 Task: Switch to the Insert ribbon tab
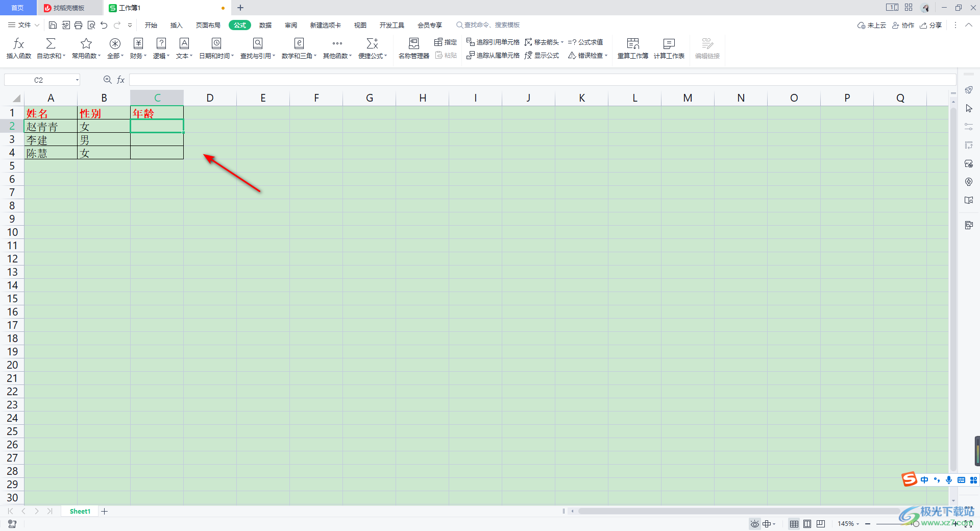[x=177, y=25]
